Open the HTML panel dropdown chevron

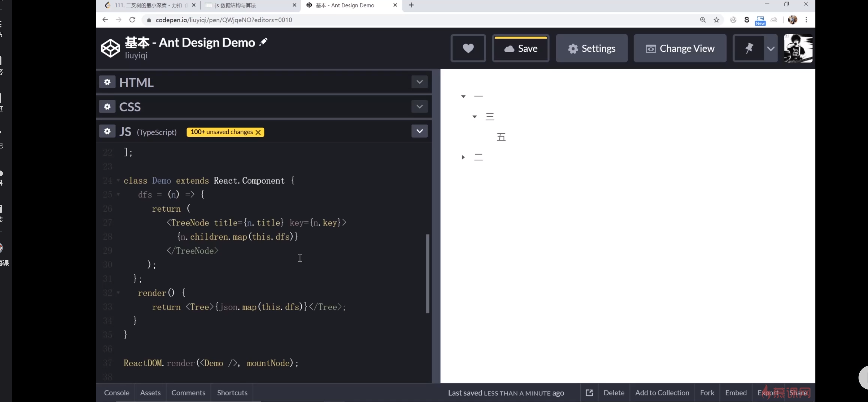click(x=419, y=82)
